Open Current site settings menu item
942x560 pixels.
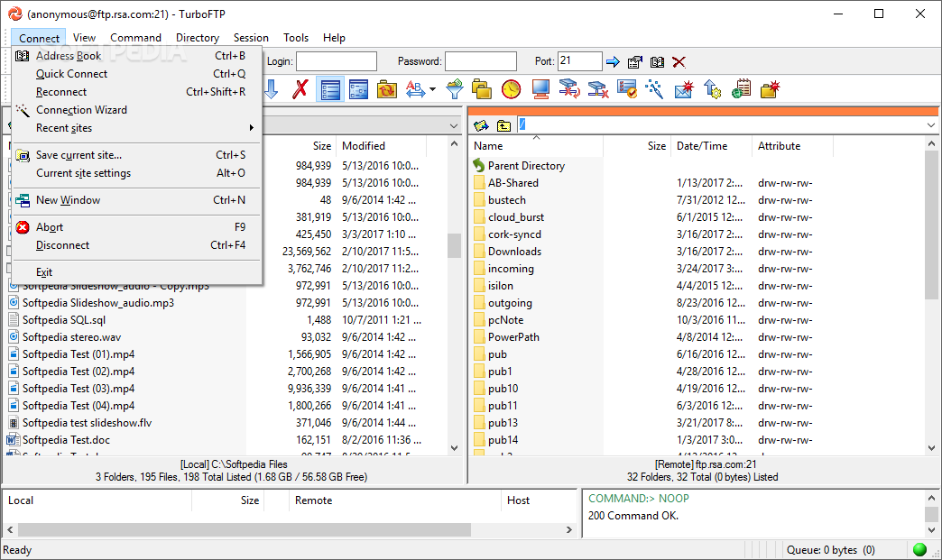pyautogui.click(x=137, y=173)
